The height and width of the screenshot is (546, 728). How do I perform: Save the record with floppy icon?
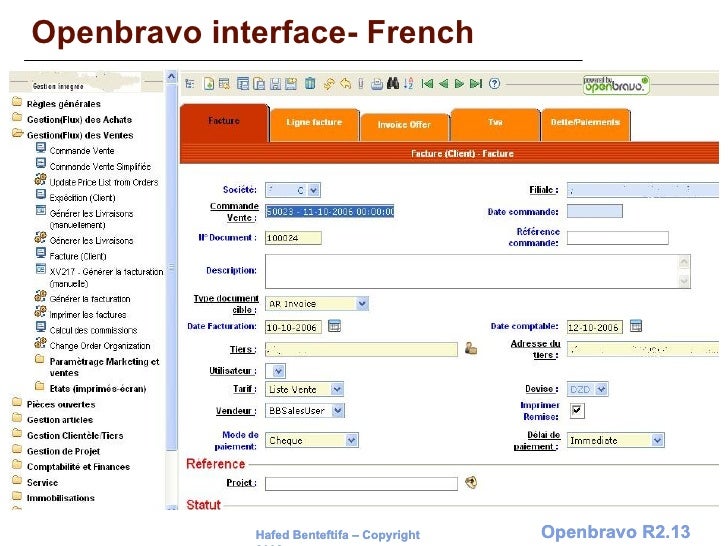click(275, 84)
